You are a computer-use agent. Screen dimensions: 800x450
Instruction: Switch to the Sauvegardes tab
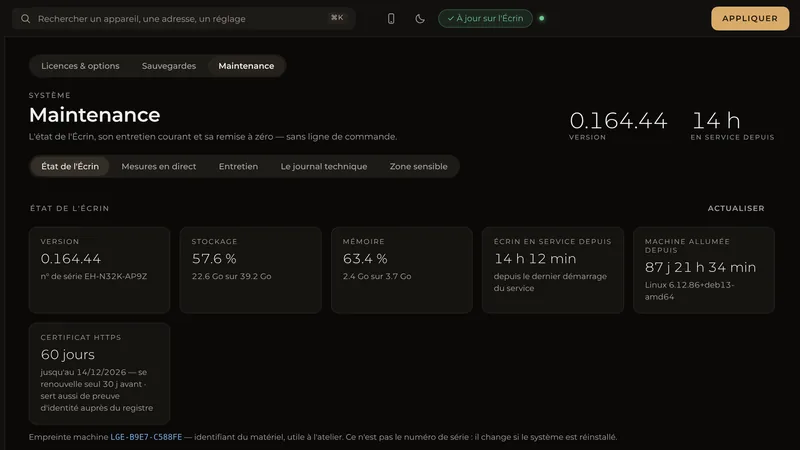[x=169, y=66]
